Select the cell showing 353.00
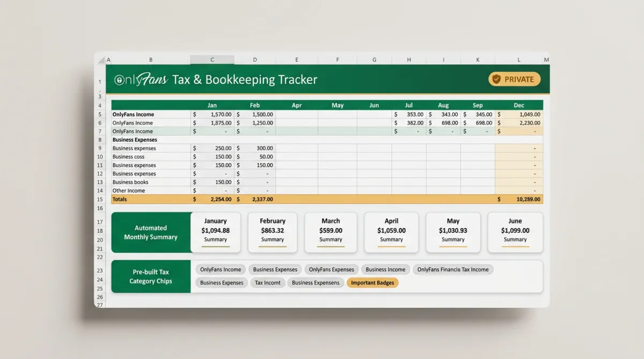 click(408, 114)
